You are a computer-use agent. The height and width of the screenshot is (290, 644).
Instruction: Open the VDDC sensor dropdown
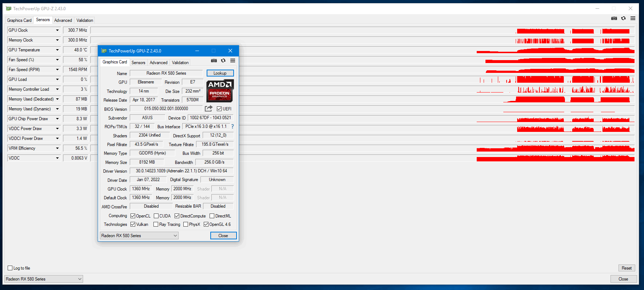tap(57, 158)
